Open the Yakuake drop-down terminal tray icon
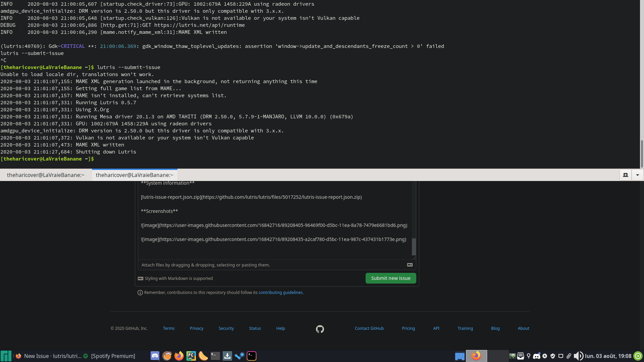 [x=513, y=356]
